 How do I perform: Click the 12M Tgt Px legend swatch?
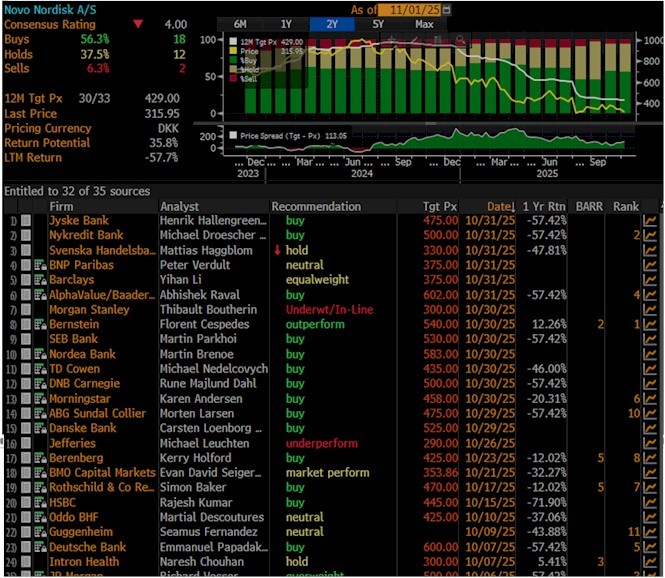(233, 42)
